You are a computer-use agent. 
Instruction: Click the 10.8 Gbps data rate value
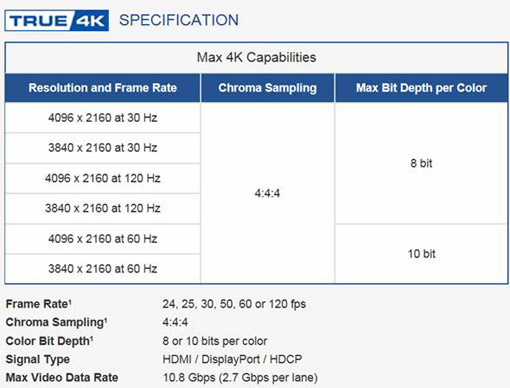coord(240,378)
